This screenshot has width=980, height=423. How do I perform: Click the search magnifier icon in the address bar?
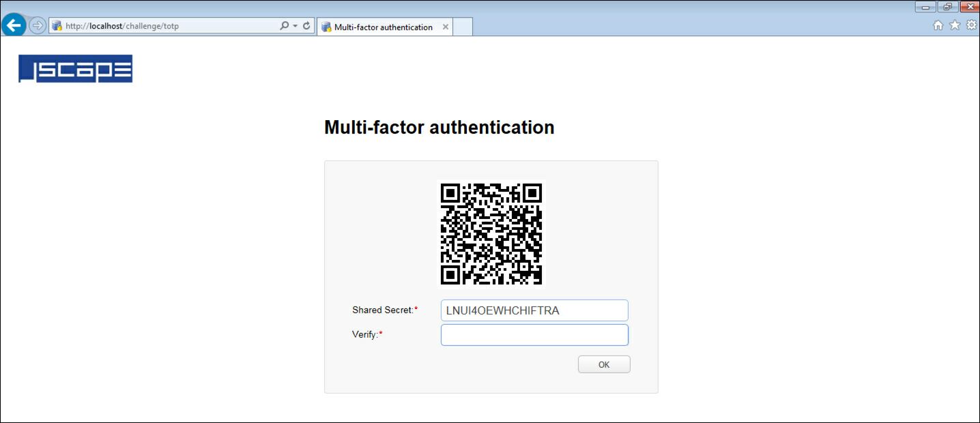click(x=285, y=26)
